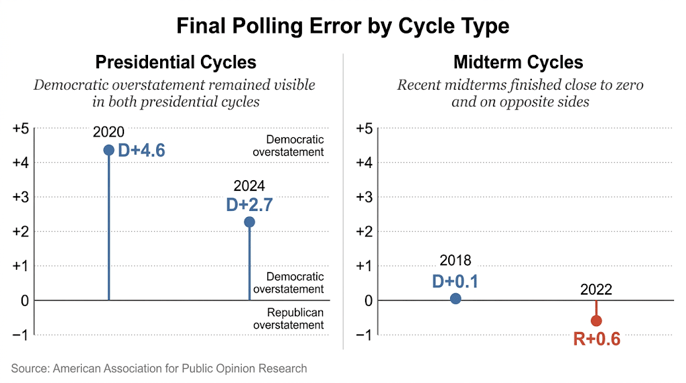Click the italic Recent midterms subtitle text
686x383 pixels.
(520, 93)
